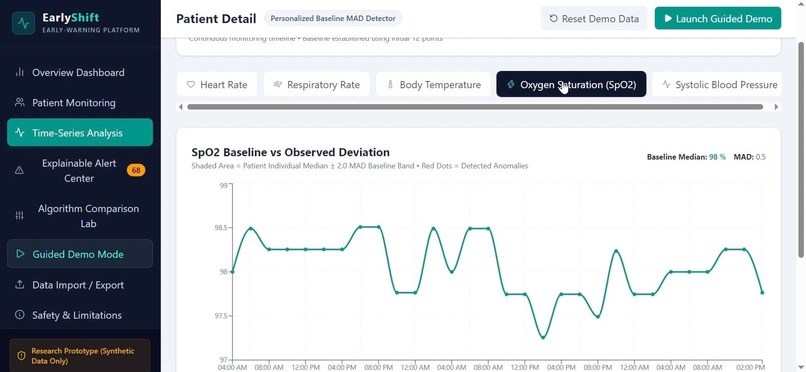Select the Body Temperature vital tab
Screen dimensions: 806x372
coord(432,84)
